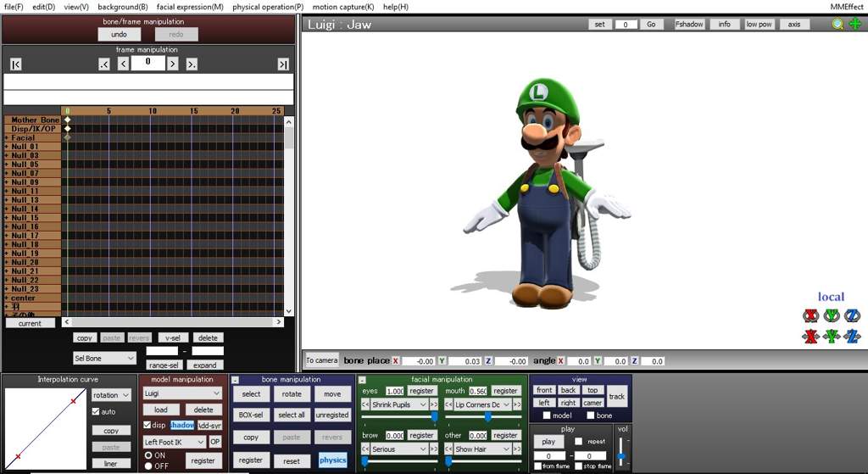The image size is (868, 474).
Task: Click the magnifier zoom icon in viewport
Action: pyautogui.click(x=838, y=24)
